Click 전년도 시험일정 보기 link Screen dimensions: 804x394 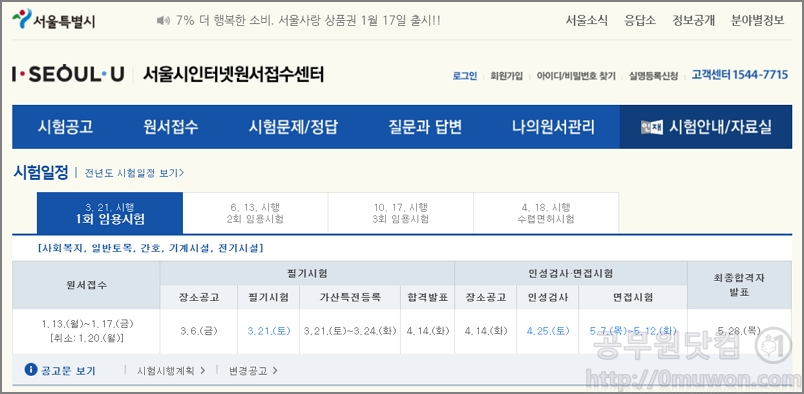134,173
